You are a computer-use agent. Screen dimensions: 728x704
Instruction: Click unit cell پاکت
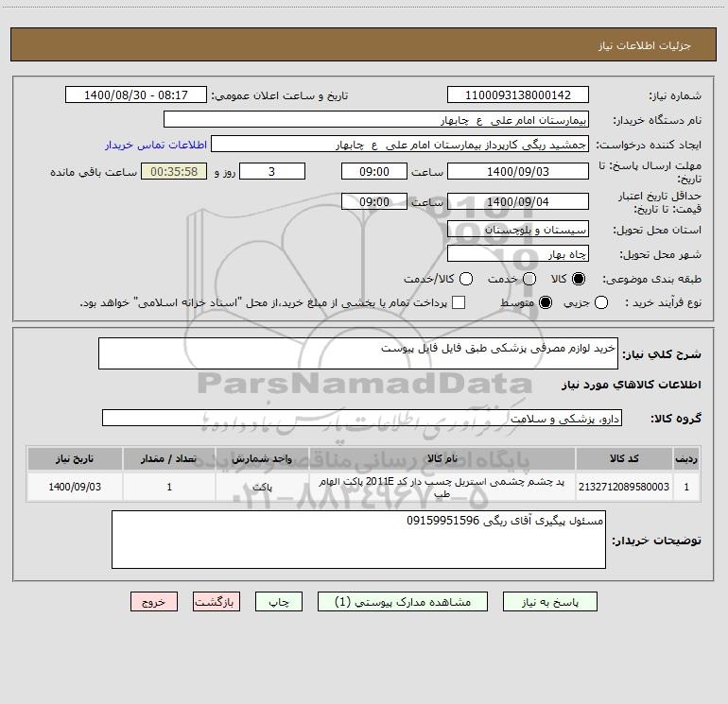[262, 487]
